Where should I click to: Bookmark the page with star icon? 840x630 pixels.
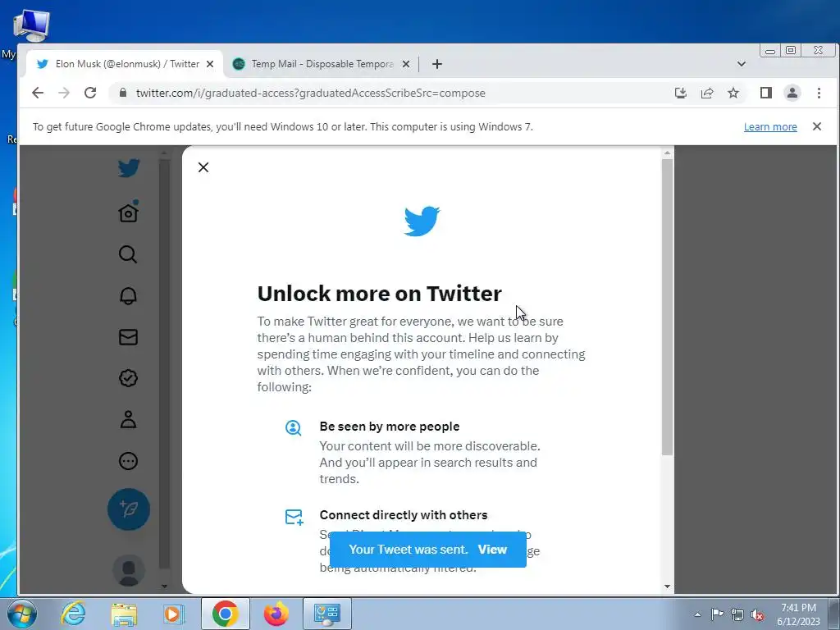(x=733, y=93)
